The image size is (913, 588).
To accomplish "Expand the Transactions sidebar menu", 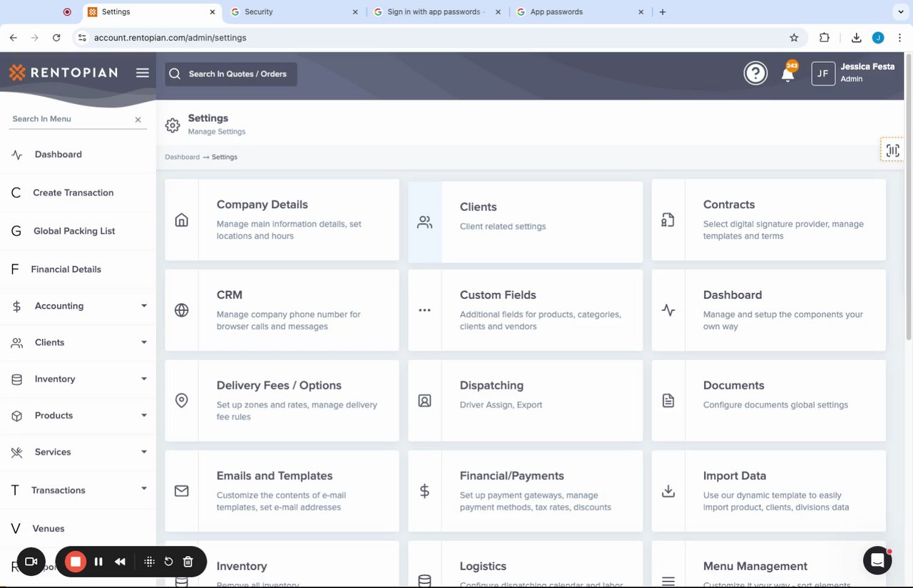I will point(78,490).
